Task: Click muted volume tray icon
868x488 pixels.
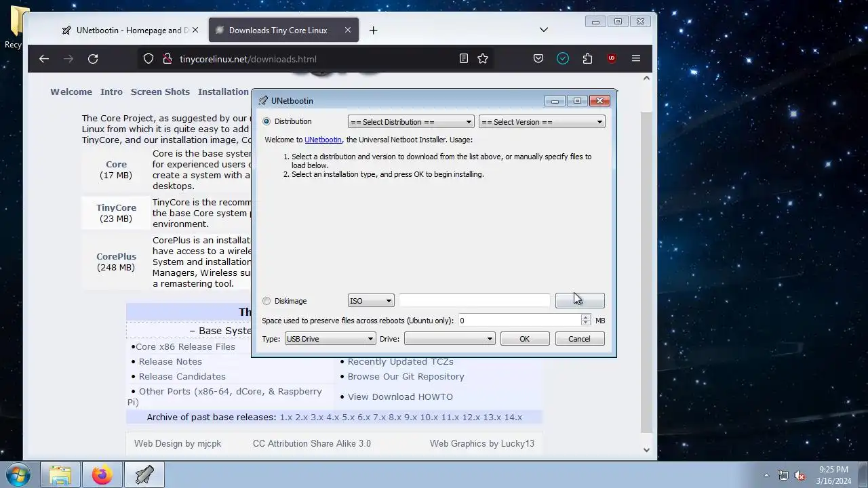Action: click(x=800, y=476)
